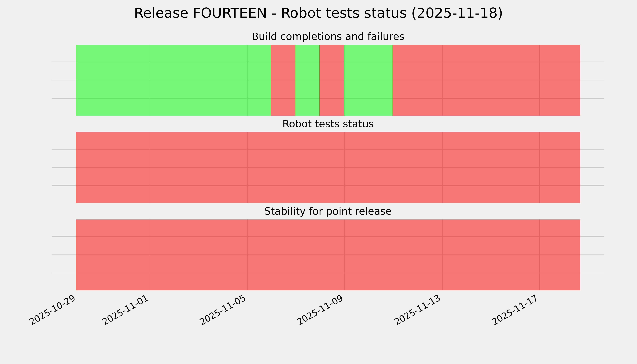Select the second narrow red build-failure segment
637x364 pixels.
coord(332,80)
